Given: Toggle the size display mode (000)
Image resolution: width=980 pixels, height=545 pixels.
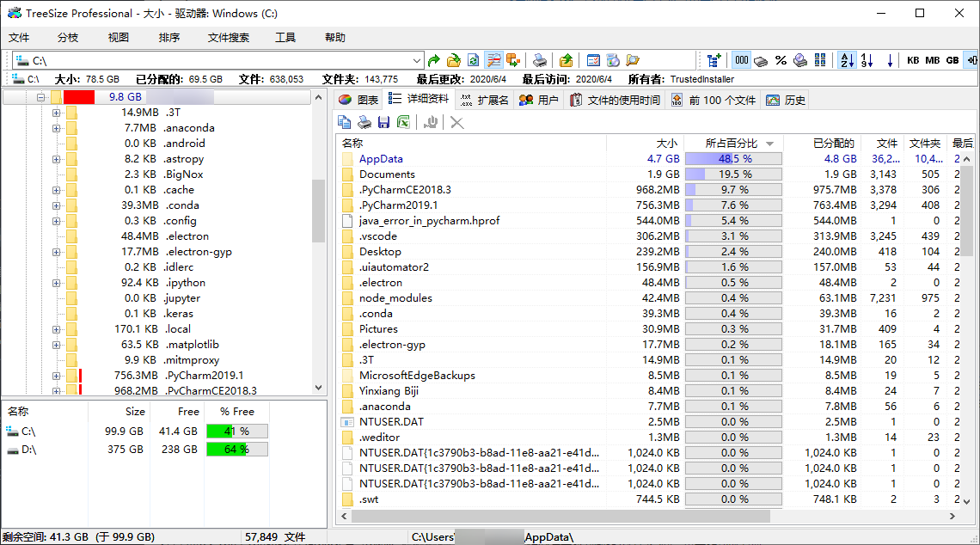Looking at the screenshot, I should [x=742, y=61].
